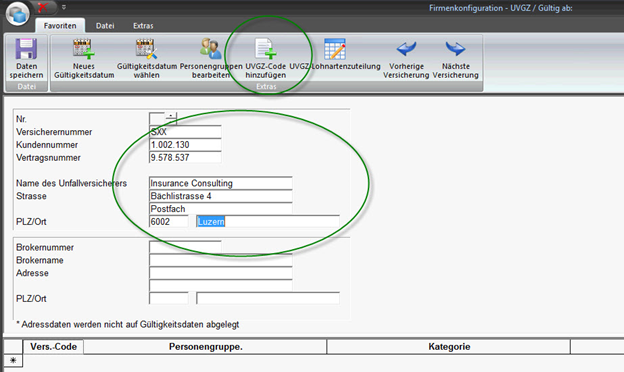The image size is (624, 372).
Task: Open Gültigkeitsdatum wählen calendar icon
Action: [146, 49]
